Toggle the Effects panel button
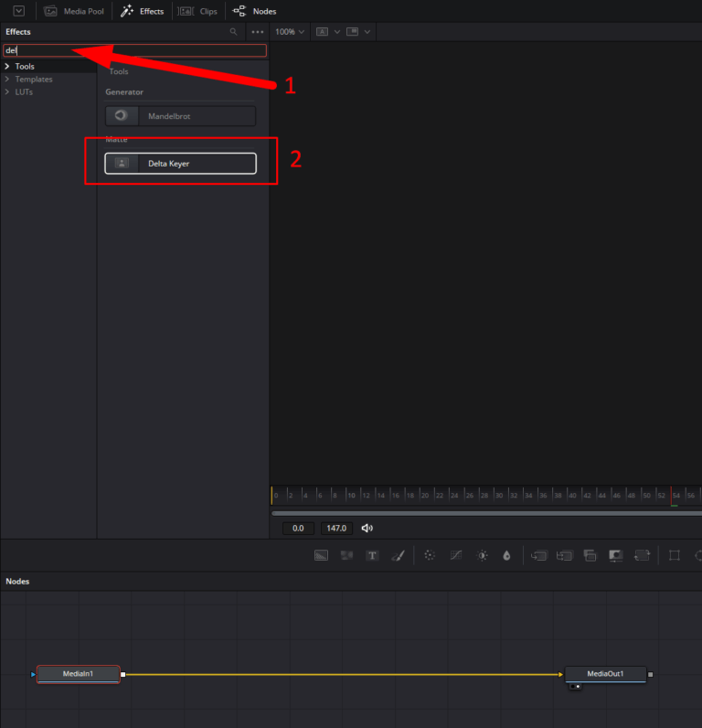 142,11
